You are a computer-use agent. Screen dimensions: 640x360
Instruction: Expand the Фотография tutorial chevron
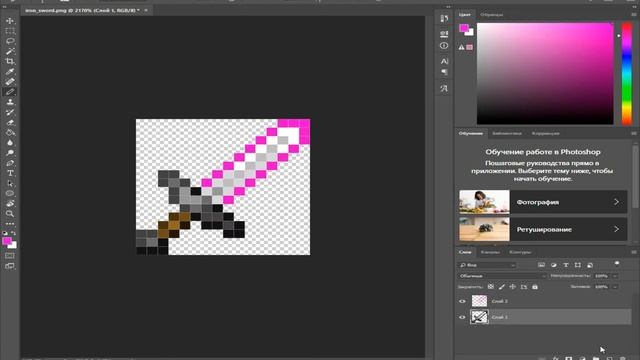pos(616,202)
